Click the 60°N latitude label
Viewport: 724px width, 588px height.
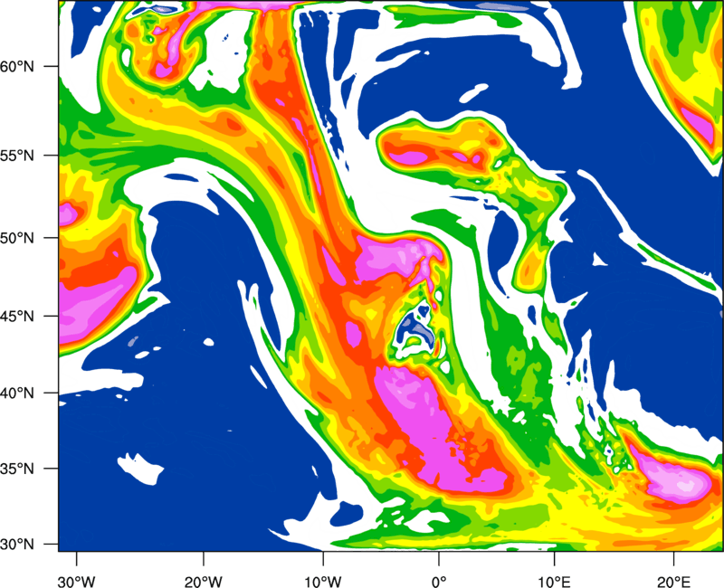tap(17, 66)
